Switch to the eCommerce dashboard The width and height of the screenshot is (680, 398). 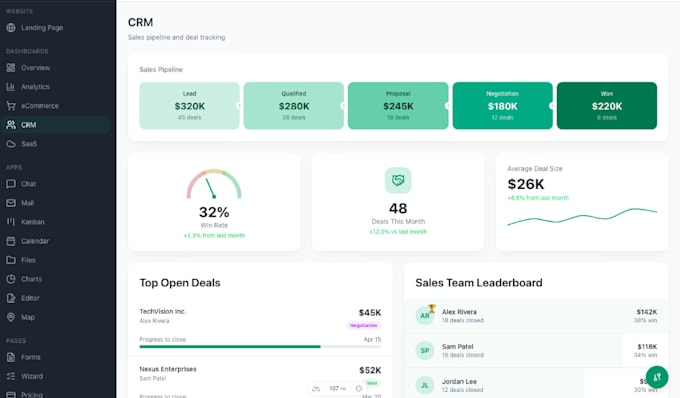[x=40, y=106]
